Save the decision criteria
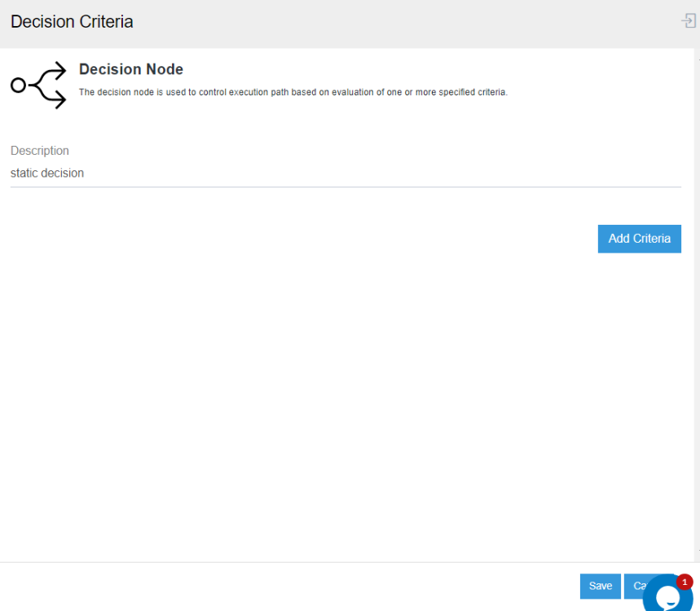This screenshot has width=700, height=611. (x=600, y=586)
